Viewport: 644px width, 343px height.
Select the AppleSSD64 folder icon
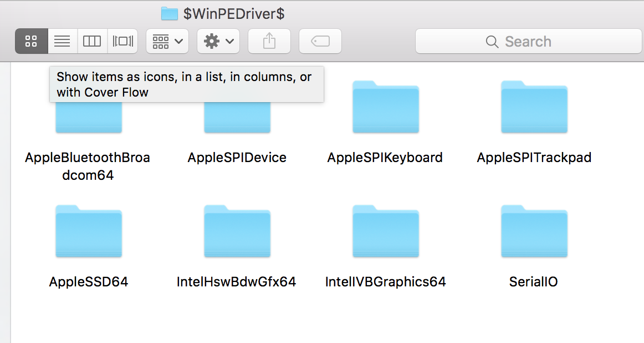[x=89, y=231]
